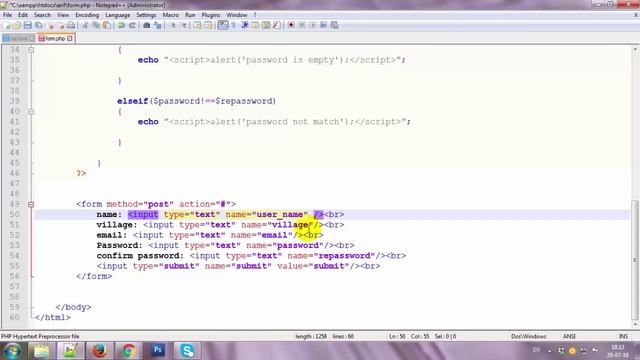This screenshot has height=360, width=640.
Task: Click the Save All toolbar icon
Action: click(39, 25)
